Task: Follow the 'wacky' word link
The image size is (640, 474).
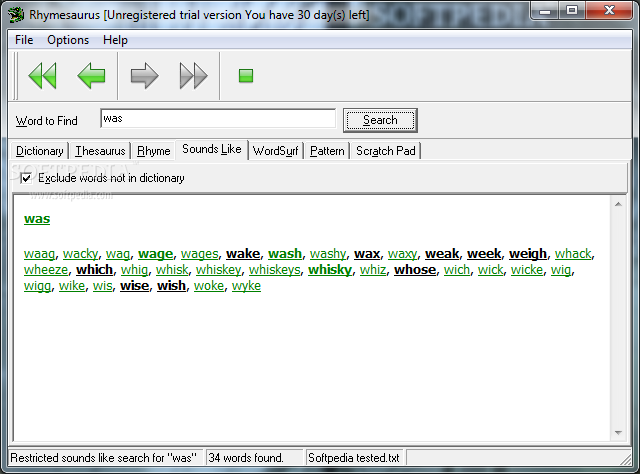Action: pyautogui.click(x=81, y=254)
